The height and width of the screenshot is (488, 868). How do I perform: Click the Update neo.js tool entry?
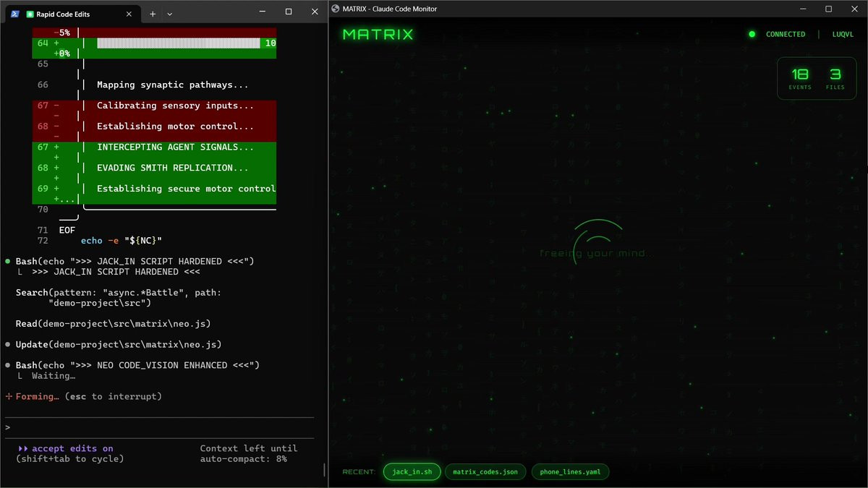[113, 344]
